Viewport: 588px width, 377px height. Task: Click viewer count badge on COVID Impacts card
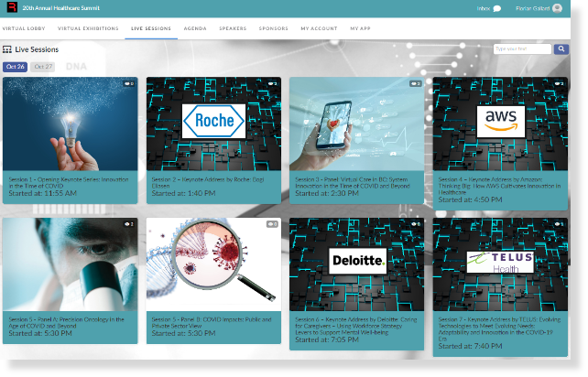tap(273, 224)
